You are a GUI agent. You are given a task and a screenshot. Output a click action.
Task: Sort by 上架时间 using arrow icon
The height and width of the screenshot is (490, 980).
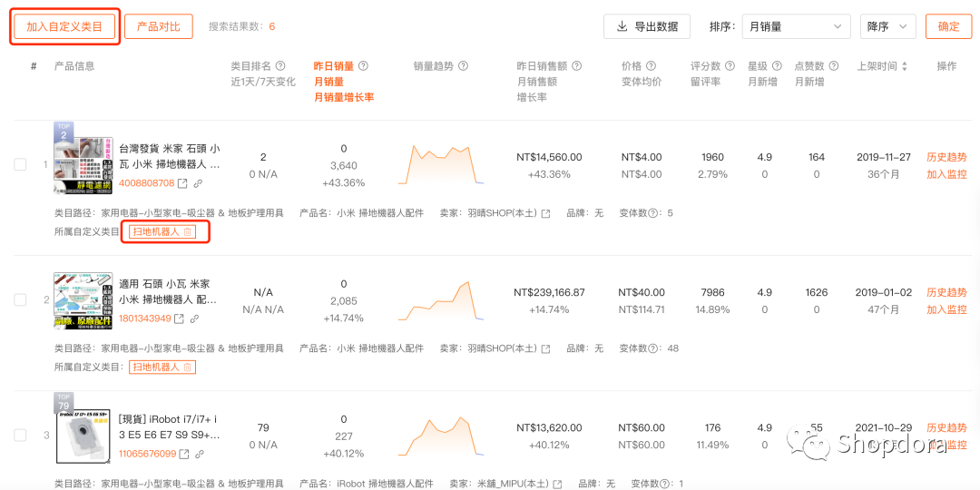[904, 66]
